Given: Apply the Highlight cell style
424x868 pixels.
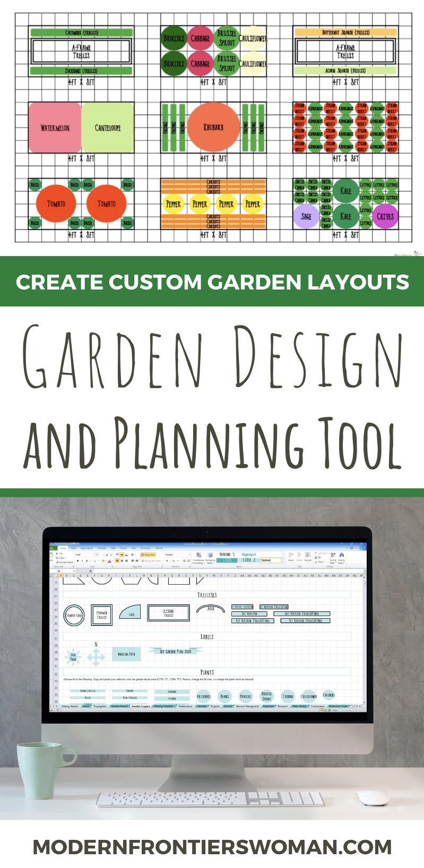Looking at the screenshot, I should [x=249, y=555].
